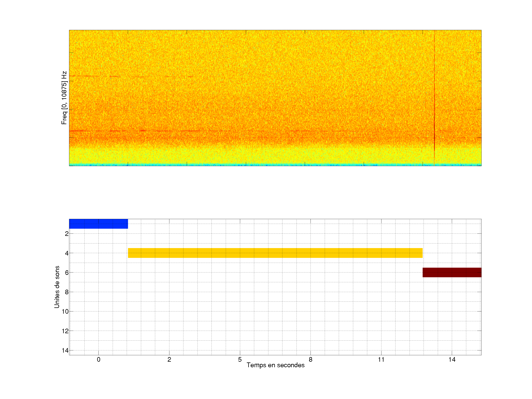
Task: Click the vertical red line in the spectrogram
Action: (x=434, y=96)
